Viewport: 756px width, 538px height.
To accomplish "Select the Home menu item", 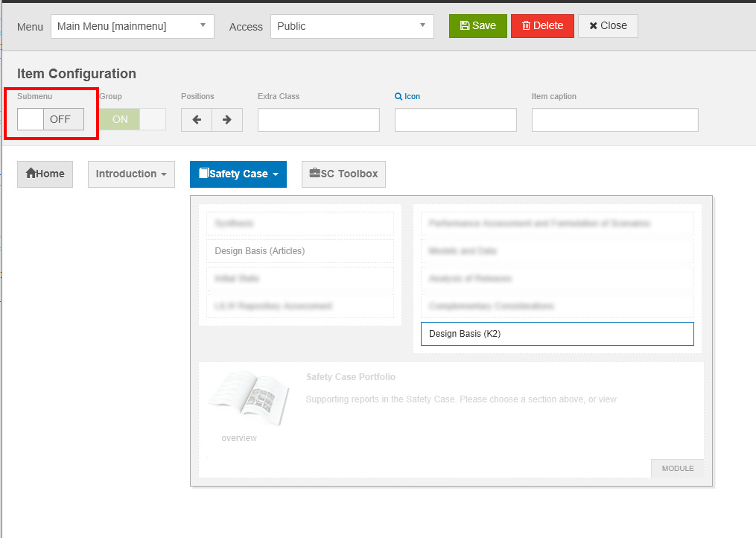I will click(x=45, y=174).
